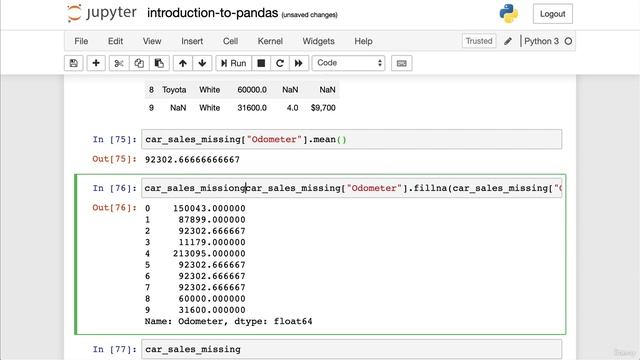The image size is (640, 360).
Task: Click the kernel idle circle indicator
Action: click(x=568, y=41)
